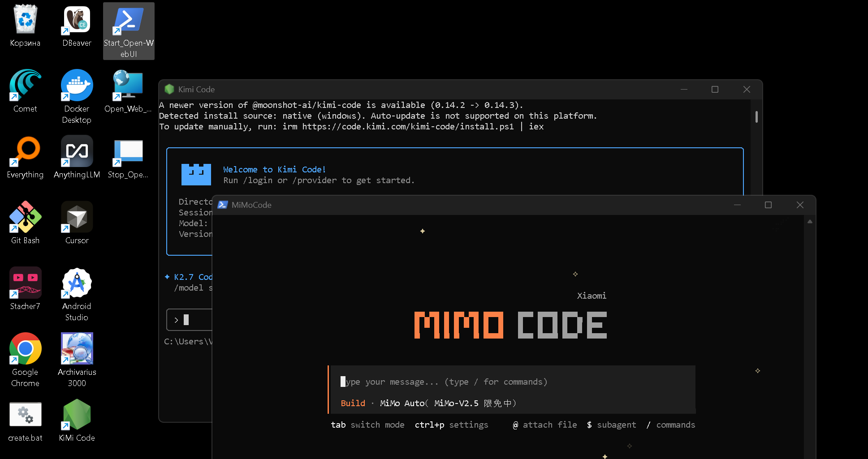Click the 'Detected install source' line
868x459 pixels.
[378, 116]
